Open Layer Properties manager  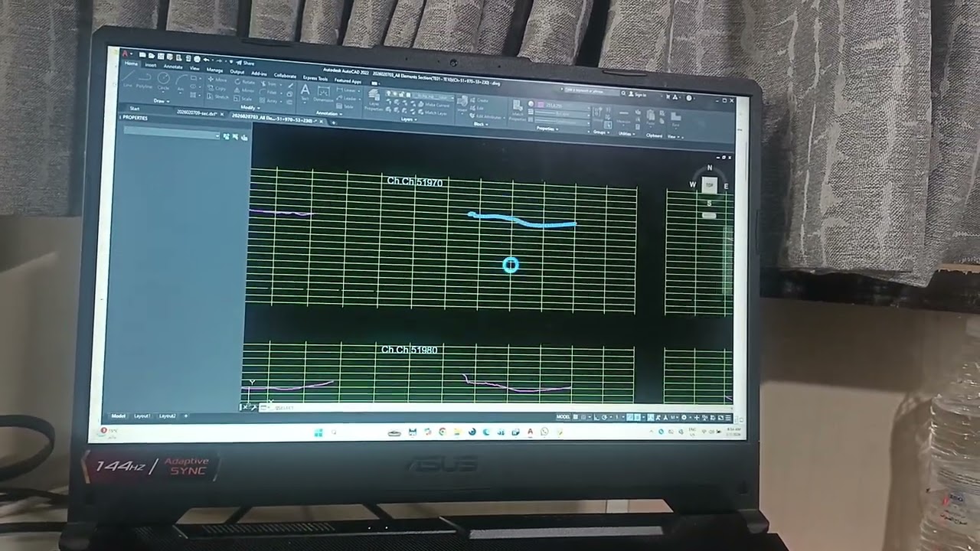click(374, 101)
